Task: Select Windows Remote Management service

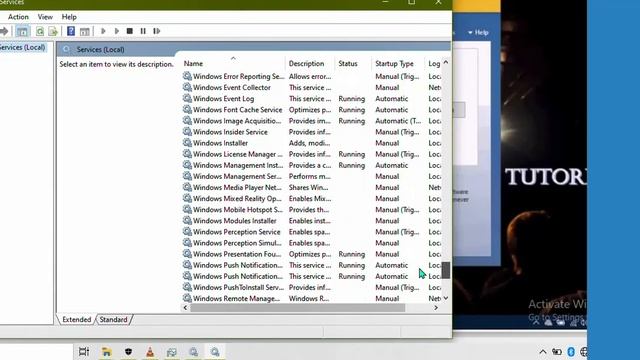Action: pyautogui.click(x=311, y=298)
